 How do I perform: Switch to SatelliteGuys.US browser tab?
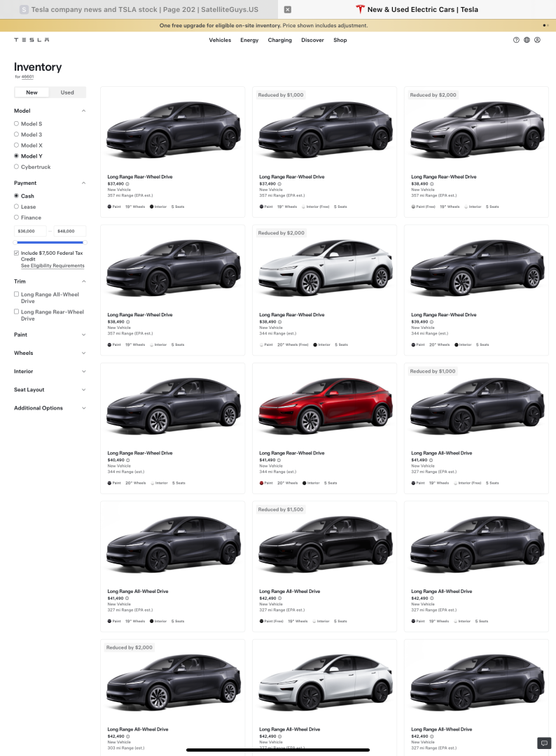(x=139, y=10)
